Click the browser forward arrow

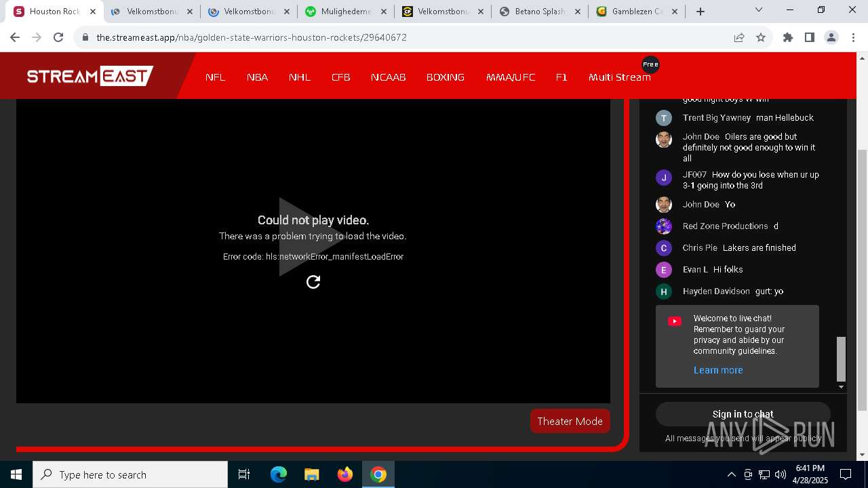37,37
